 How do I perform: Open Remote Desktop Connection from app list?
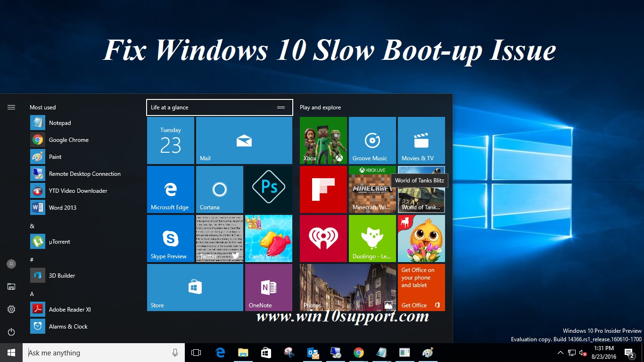click(x=85, y=174)
